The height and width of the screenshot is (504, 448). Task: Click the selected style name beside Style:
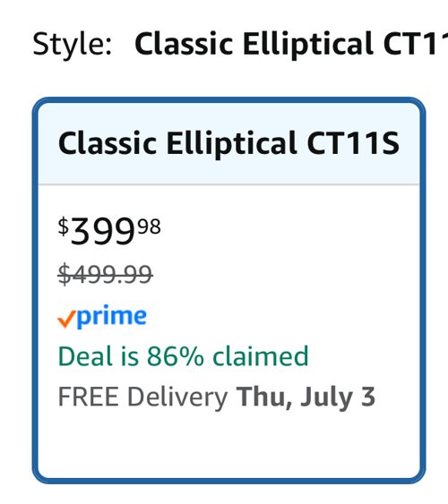(291, 44)
